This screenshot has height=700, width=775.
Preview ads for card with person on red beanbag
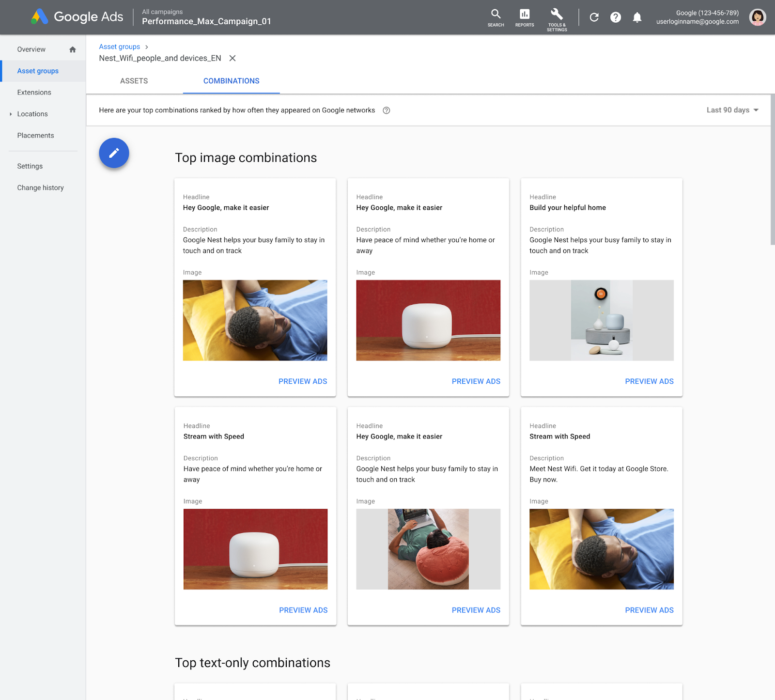point(476,610)
